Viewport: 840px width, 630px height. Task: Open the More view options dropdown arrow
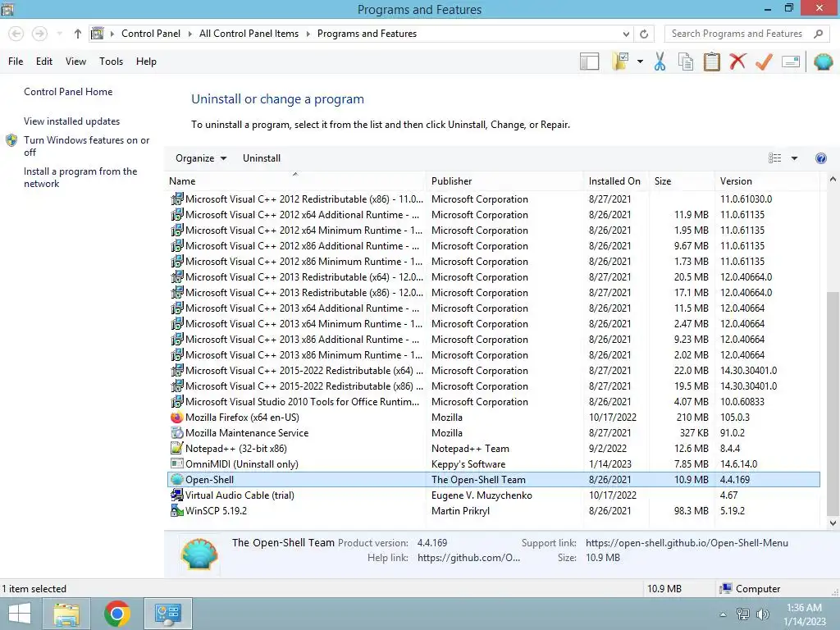[x=794, y=158]
